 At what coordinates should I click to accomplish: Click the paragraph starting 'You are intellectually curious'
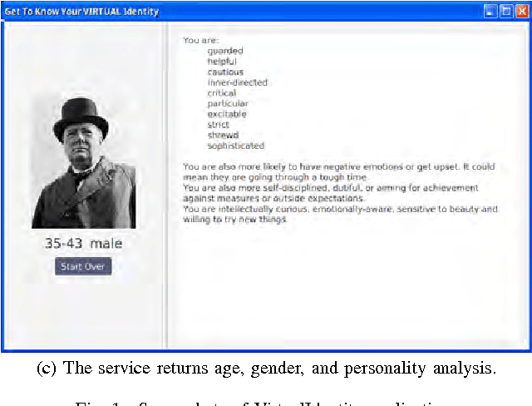pyautogui.click(x=339, y=214)
